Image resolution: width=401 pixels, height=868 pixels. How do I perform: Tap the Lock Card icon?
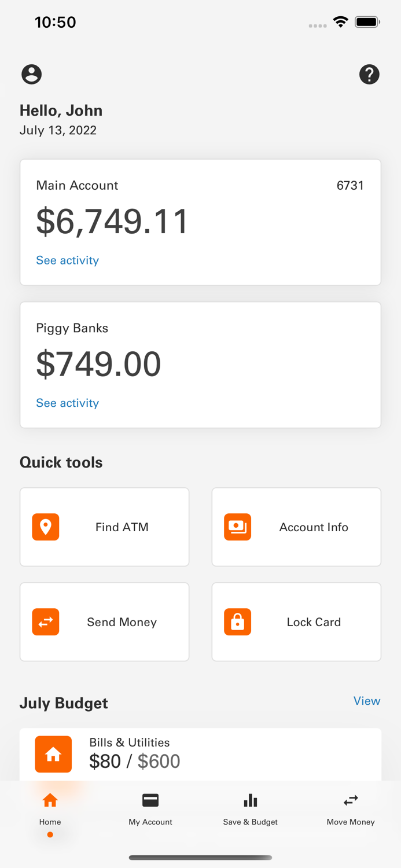[x=237, y=621]
